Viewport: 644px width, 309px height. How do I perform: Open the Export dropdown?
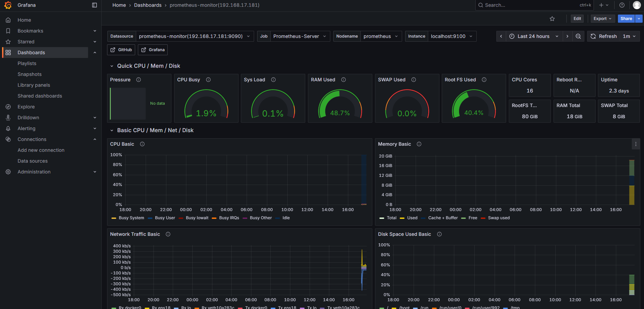602,19
